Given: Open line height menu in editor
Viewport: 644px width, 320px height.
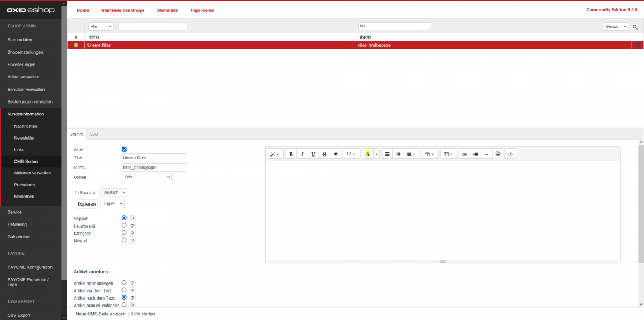Looking at the screenshot, I should pyautogui.click(x=430, y=154).
